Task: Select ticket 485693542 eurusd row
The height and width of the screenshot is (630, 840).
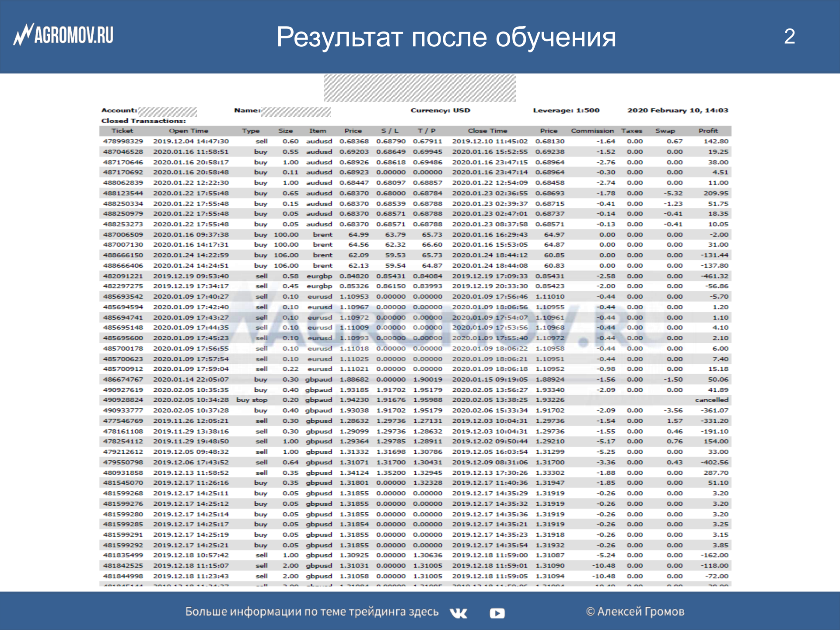Action: 415,296
